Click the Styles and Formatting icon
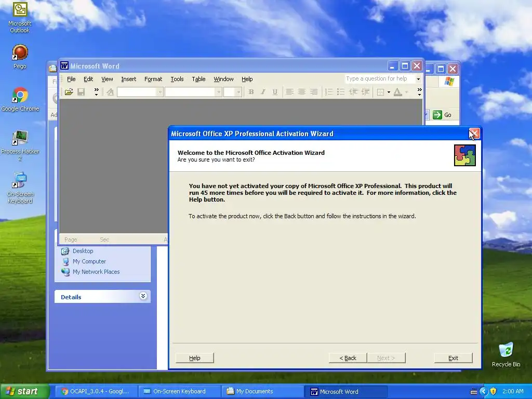The image size is (532, 399). [110, 91]
